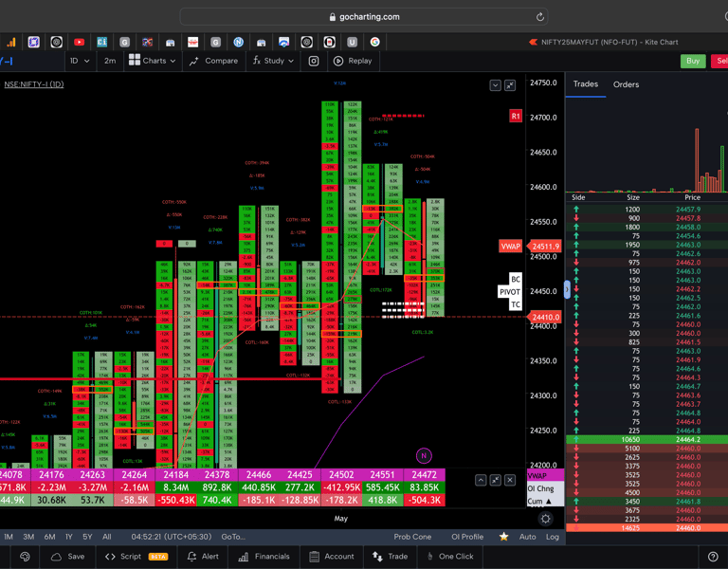Click the VWAP price label on axis
The image size is (728, 569).
[x=510, y=247]
